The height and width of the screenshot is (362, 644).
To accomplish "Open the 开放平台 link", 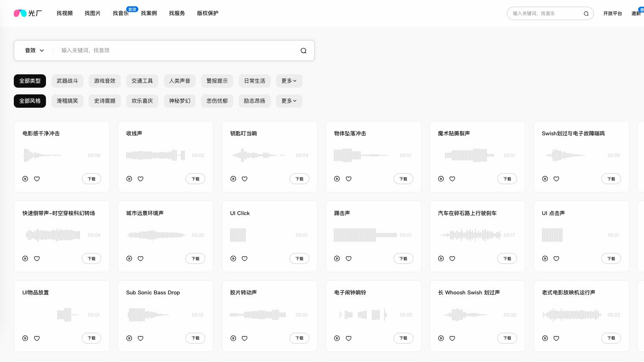I will tap(613, 13).
